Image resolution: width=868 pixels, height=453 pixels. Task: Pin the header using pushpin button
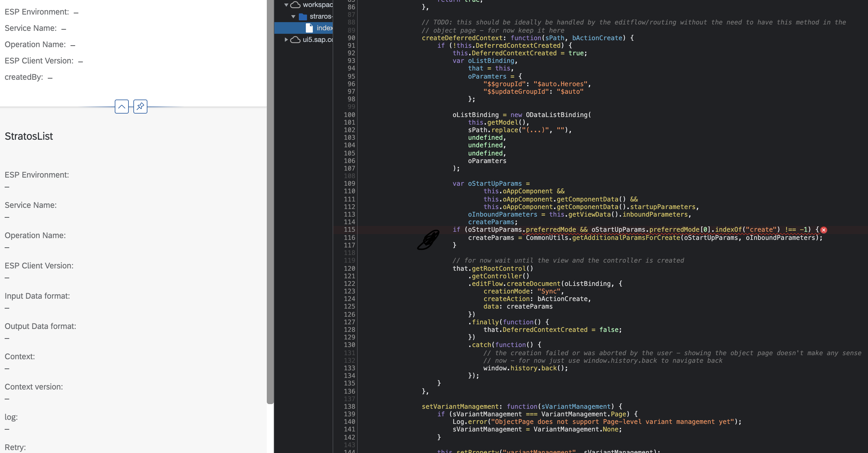(x=140, y=107)
